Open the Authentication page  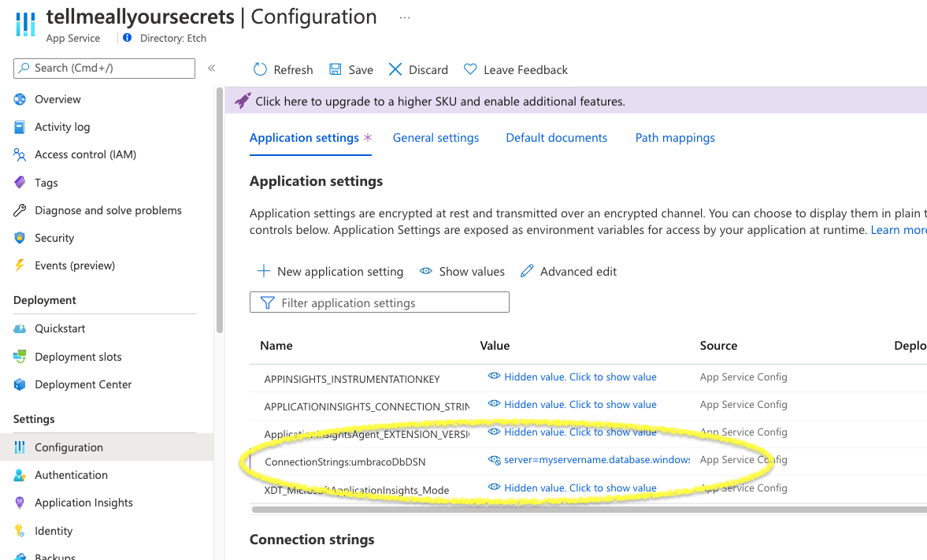(x=71, y=475)
